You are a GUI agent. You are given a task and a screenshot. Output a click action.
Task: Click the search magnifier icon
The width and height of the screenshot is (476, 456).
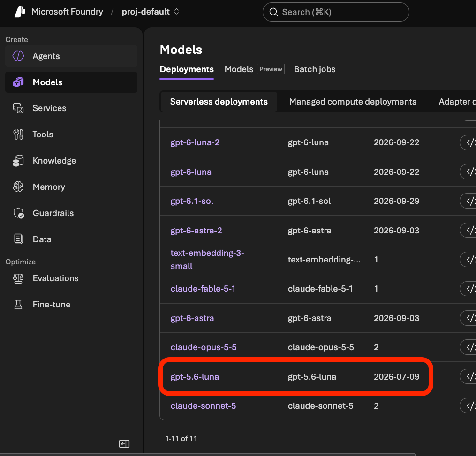point(273,12)
